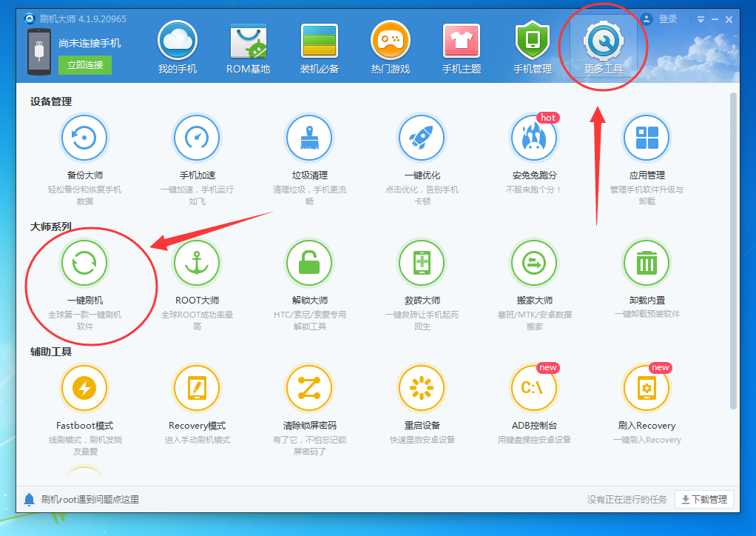Viewport: 756px width, 536px height.
Task: Switch to the ROM基地 tab
Action: coord(248,46)
